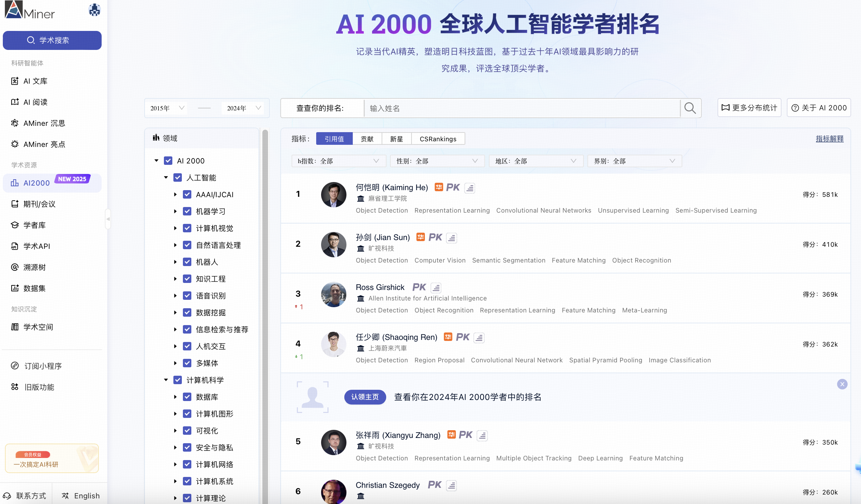Uncheck the 计算机视觉 checkbox
Image resolution: width=861 pixels, height=504 pixels.
[x=187, y=228]
